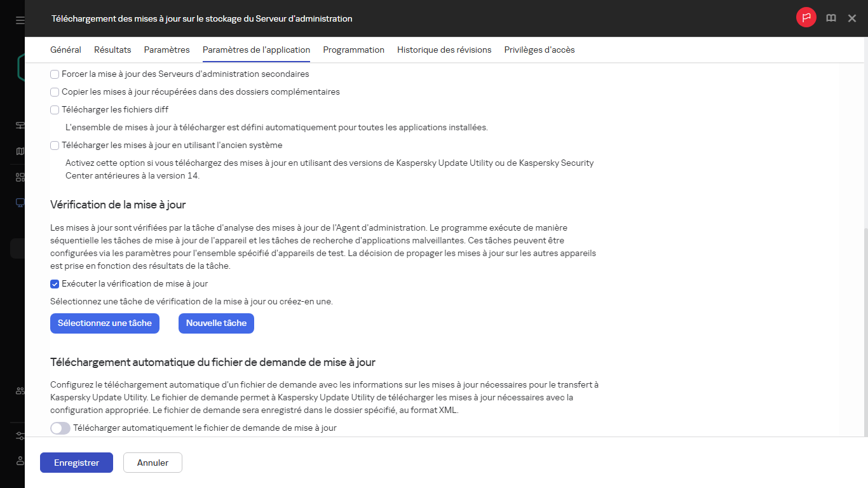
Task: Uncheck 'Exécuter la vérification de mise à jour'
Action: (x=55, y=283)
